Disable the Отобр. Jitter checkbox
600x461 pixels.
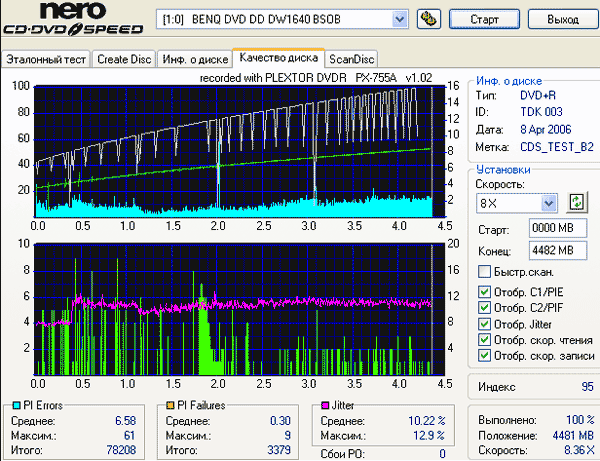(x=484, y=324)
